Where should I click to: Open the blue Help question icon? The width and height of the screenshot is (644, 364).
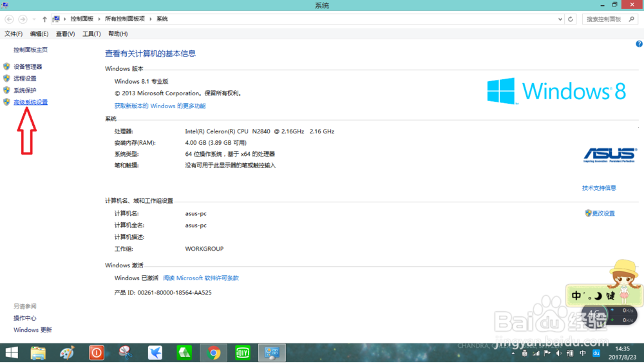click(x=639, y=44)
